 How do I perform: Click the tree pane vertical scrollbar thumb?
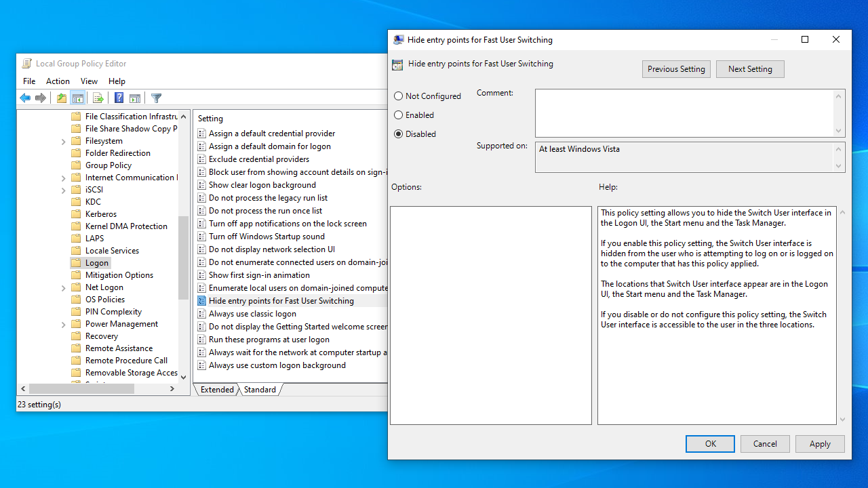(x=183, y=258)
